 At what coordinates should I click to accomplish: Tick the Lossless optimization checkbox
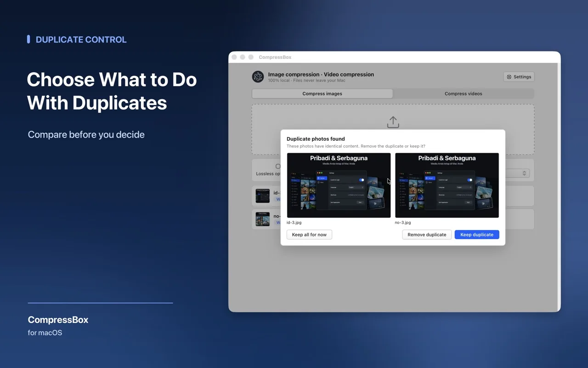(278, 166)
